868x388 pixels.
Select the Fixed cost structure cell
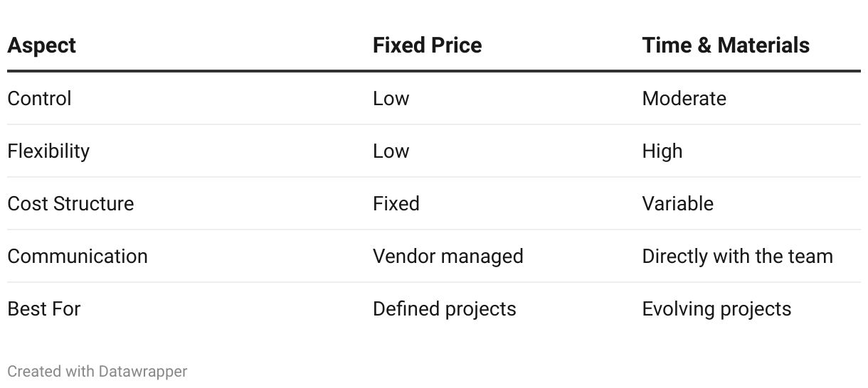click(x=396, y=203)
